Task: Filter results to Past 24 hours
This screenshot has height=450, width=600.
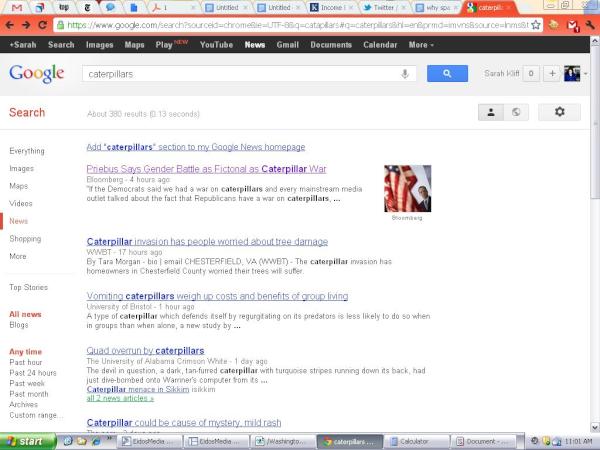Action: click(33, 373)
